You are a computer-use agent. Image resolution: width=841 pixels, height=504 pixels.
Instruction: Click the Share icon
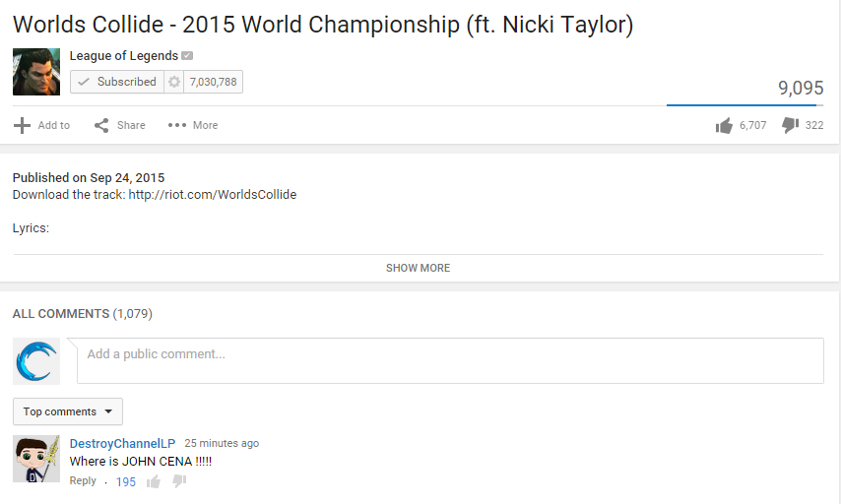click(101, 125)
